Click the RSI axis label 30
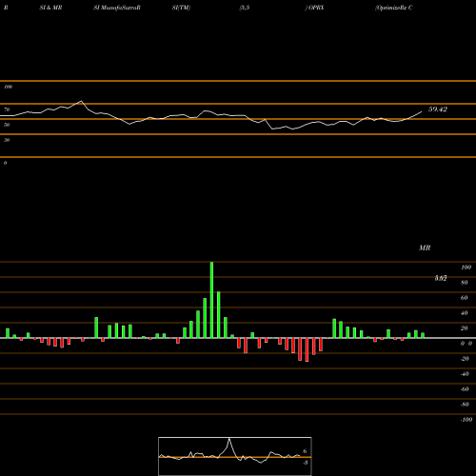 7,140
